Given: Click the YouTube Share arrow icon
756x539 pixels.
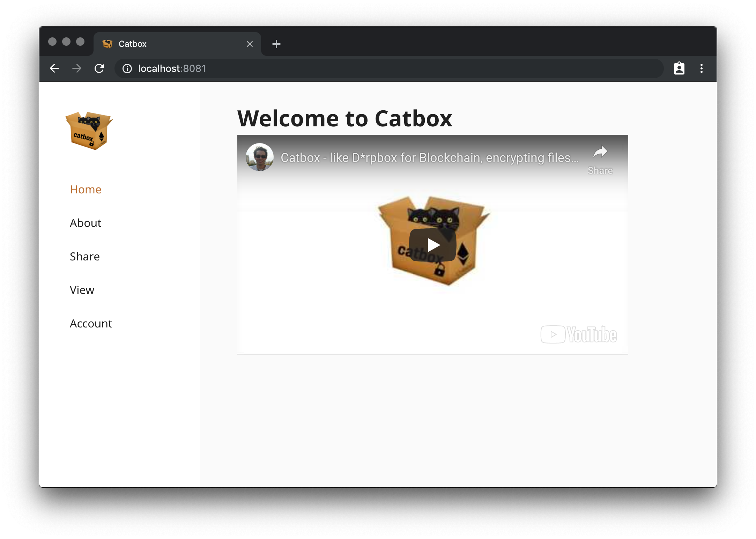Looking at the screenshot, I should tap(600, 152).
